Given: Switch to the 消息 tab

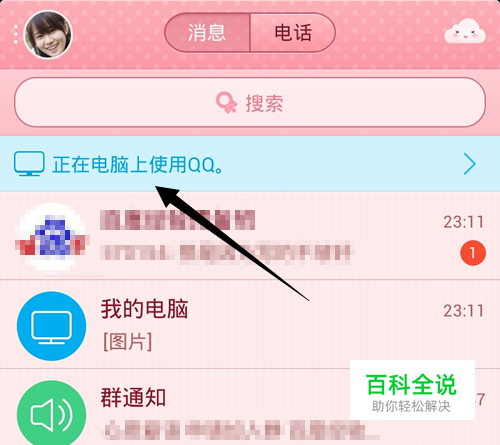Looking at the screenshot, I should pyautogui.click(x=207, y=33).
